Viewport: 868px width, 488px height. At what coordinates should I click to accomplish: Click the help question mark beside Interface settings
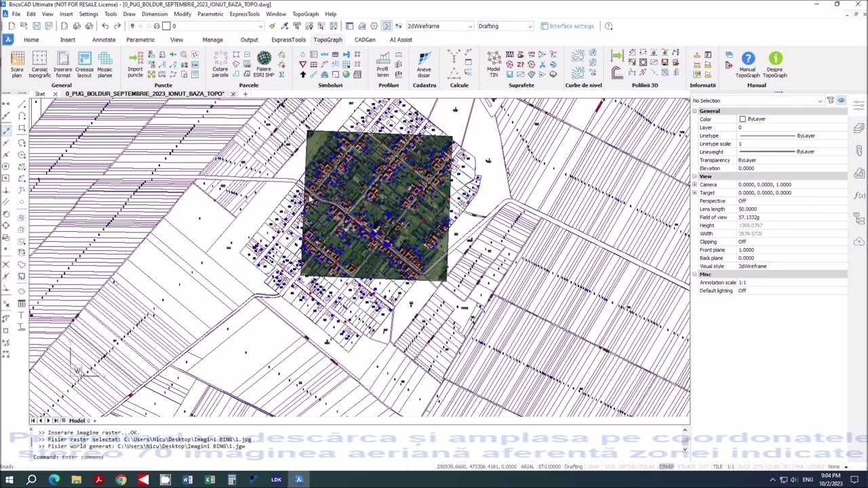(608, 26)
